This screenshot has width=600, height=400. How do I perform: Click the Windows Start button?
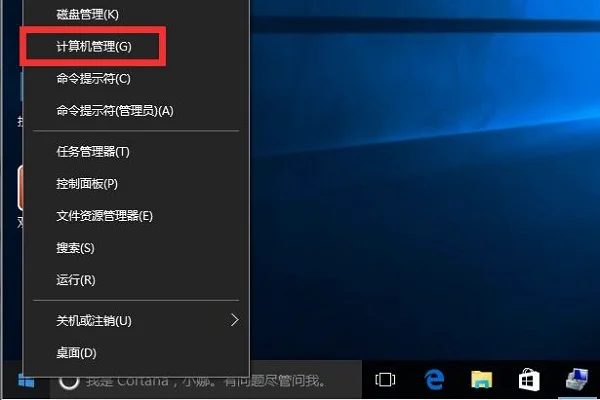(x=26, y=380)
